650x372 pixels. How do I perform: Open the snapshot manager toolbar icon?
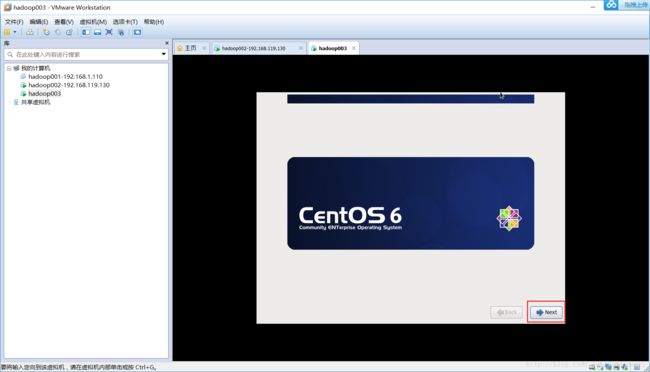click(x=69, y=32)
